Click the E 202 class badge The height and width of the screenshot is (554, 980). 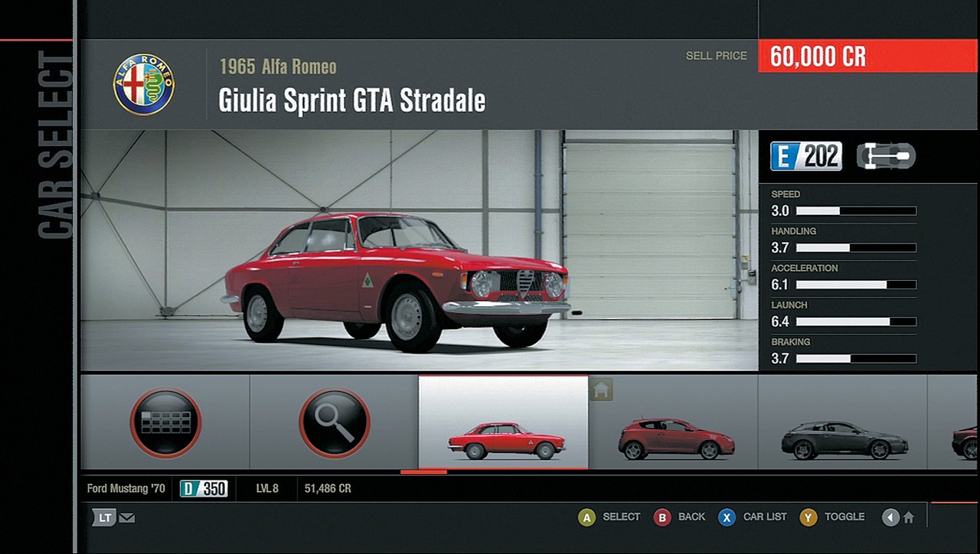coord(806,156)
